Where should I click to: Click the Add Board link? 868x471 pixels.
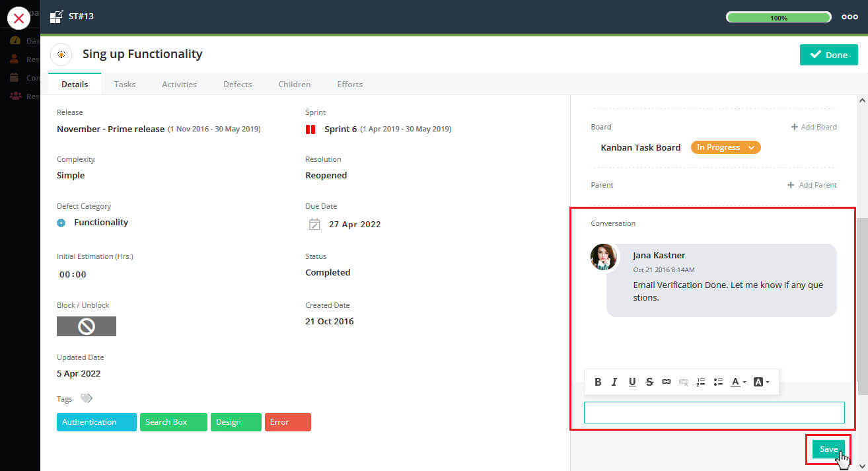point(814,127)
